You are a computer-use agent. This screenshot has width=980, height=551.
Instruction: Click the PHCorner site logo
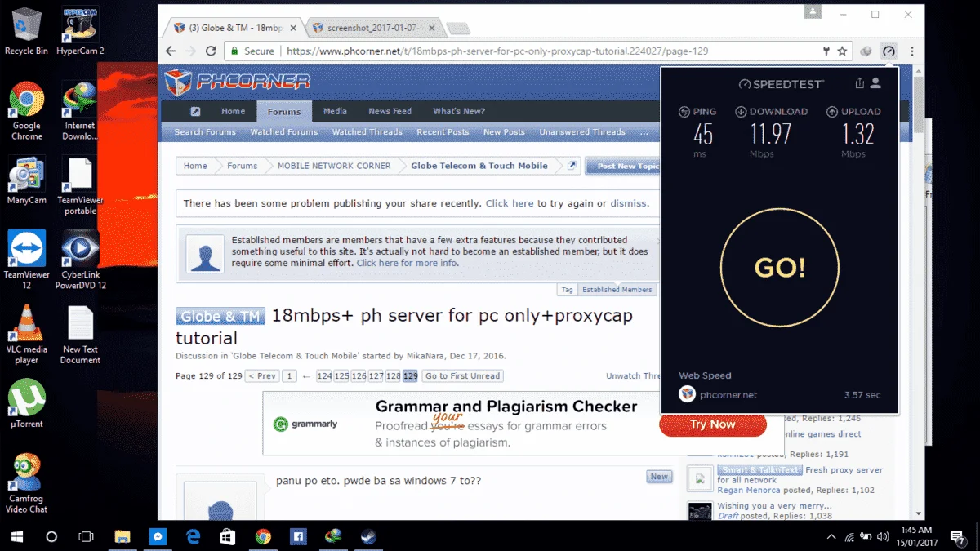click(237, 82)
